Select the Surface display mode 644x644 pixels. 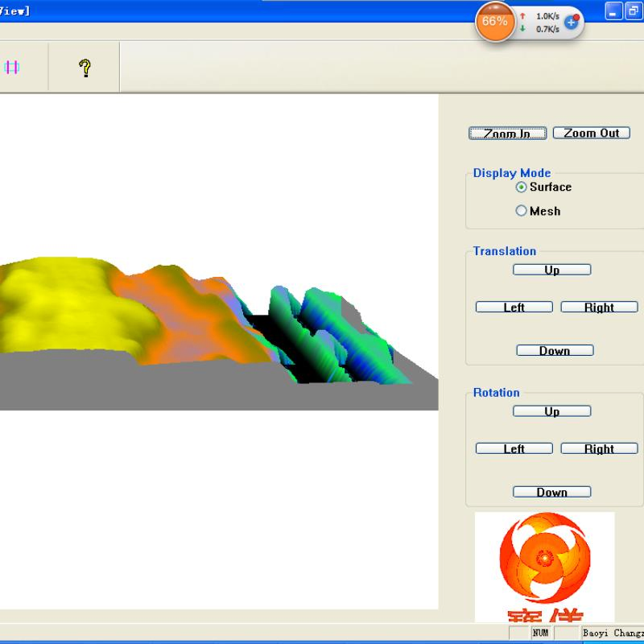click(x=543, y=187)
